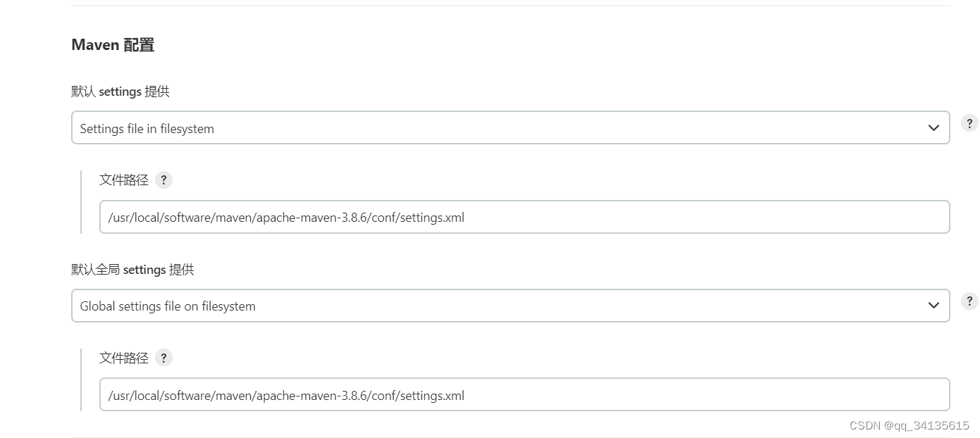Click the 默认 settings 提供 label
This screenshot has height=438, width=980.
point(120,92)
